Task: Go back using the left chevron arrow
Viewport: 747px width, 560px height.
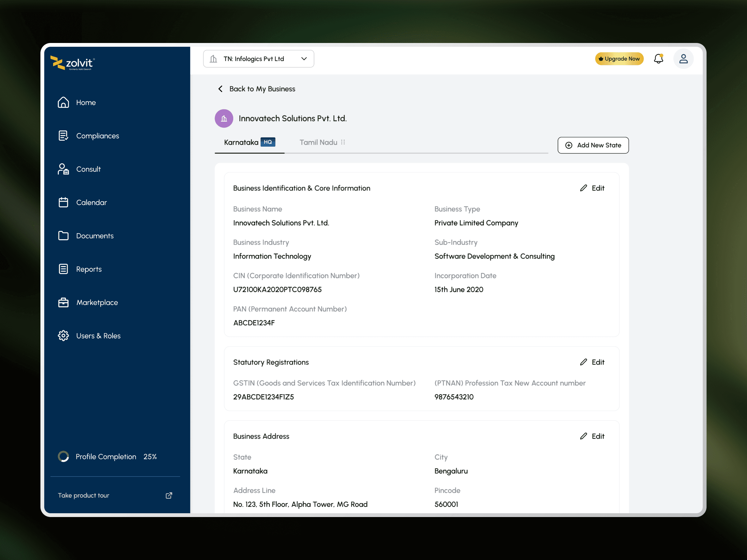Action: 220,89
